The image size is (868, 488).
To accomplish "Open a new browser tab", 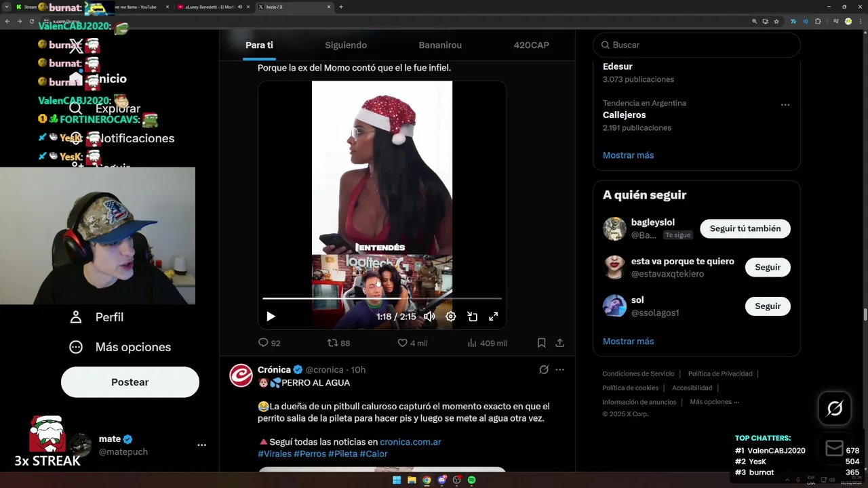I will coord(340,7).
